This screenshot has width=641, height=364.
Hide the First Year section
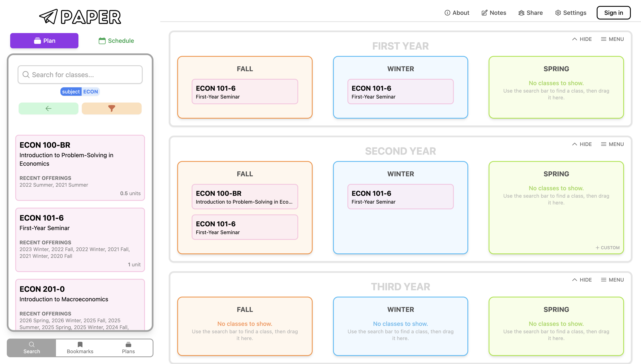(582, 39)
